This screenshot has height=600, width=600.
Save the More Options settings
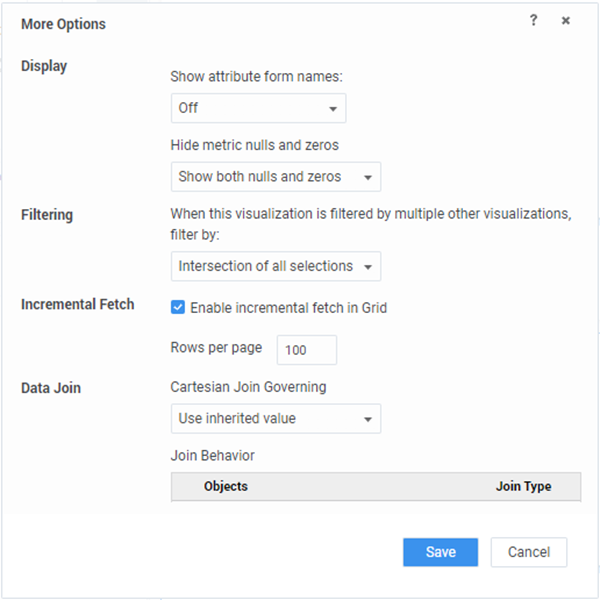[440, 552]
